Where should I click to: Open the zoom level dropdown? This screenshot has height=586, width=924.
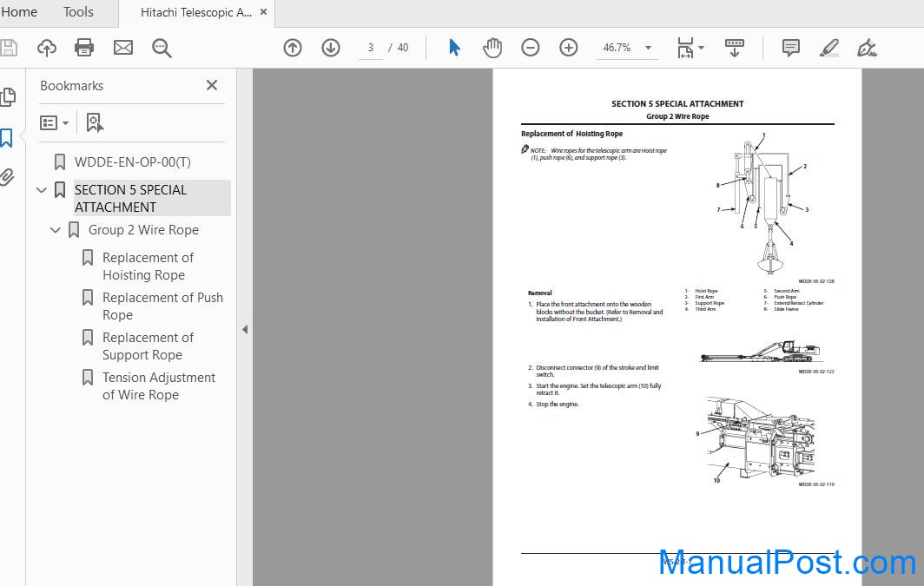tap(648, 48)
